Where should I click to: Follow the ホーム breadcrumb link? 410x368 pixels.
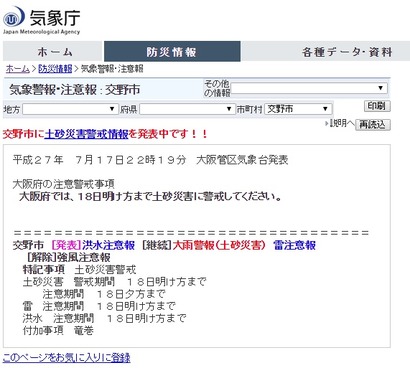(18, 69)
